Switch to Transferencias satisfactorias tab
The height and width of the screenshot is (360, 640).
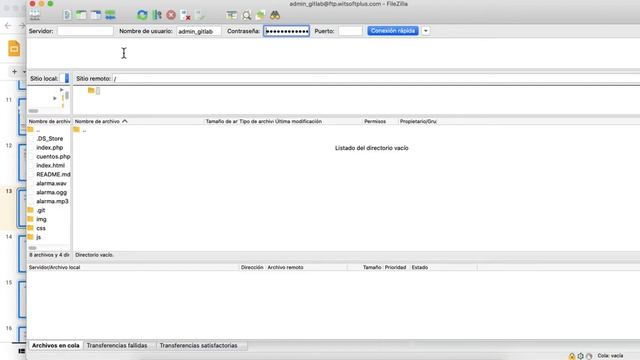(x=198, y=345)
